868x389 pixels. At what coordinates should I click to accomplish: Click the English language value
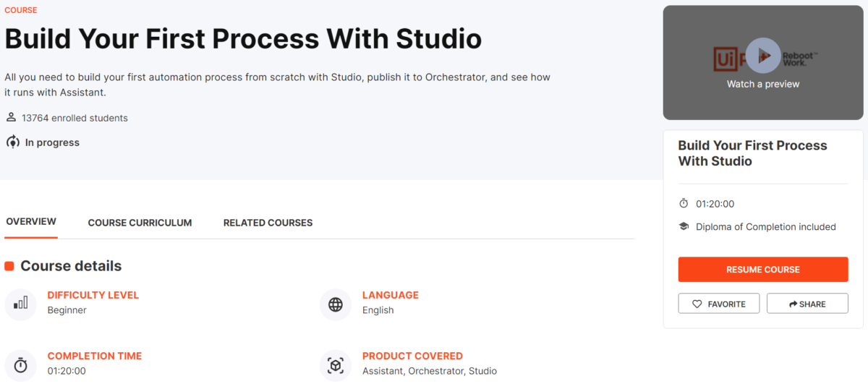(378, 310)
